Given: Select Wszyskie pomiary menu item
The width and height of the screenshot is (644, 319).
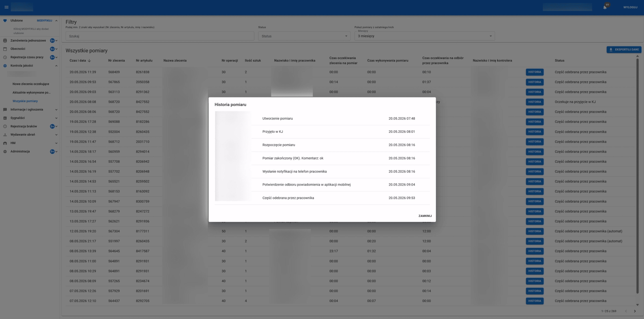Looking at the screenshot, I should 25,101.
